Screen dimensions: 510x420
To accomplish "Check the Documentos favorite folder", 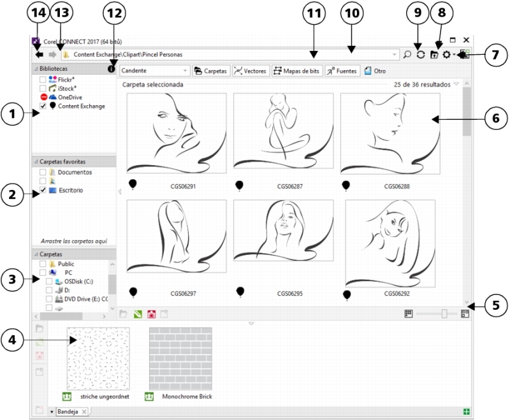I will point(43,173).
